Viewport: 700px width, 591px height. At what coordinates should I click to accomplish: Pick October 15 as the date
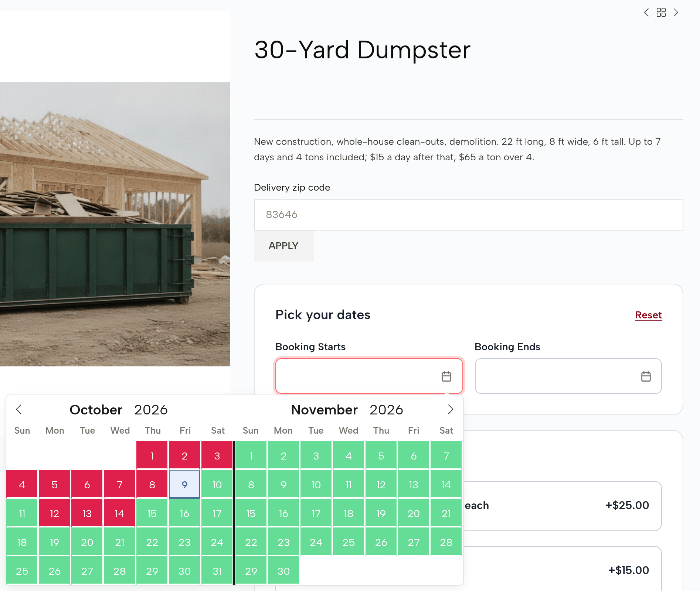(152, 513)
